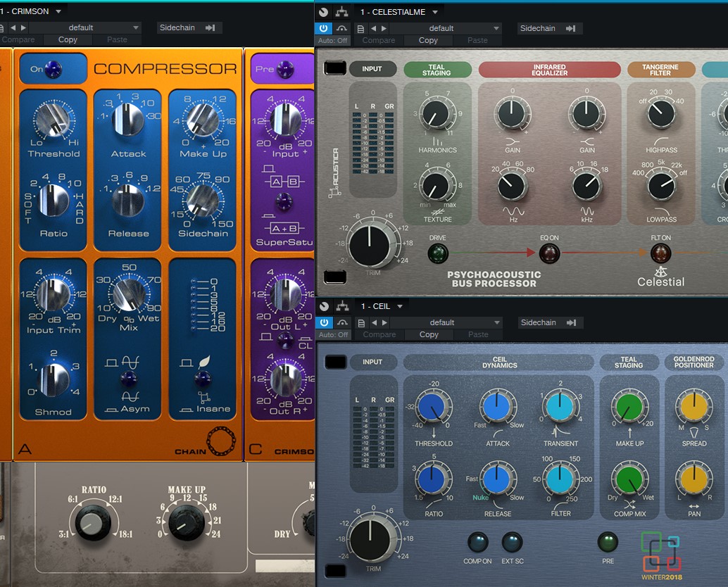728x587 pixels.
Task: Click the Ceil yellow SPREAD knob
Action: click(694, 406)
